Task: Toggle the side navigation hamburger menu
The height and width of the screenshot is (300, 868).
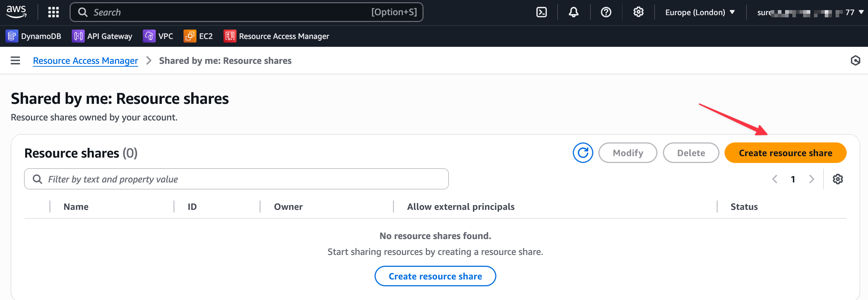Action: (x=15, y=61)
